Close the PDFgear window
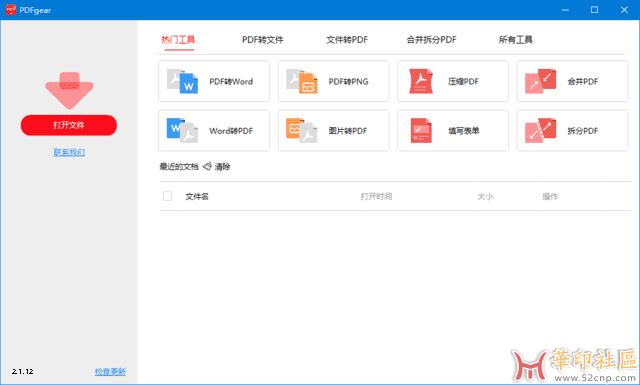Screen dimensions: 640x385 coord(624,10)
